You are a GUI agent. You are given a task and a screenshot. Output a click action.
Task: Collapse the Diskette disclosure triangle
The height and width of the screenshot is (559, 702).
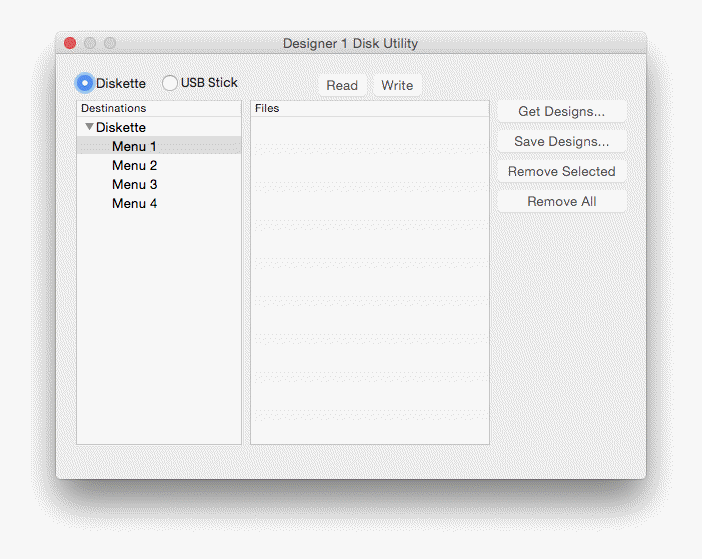click(89, 127)
